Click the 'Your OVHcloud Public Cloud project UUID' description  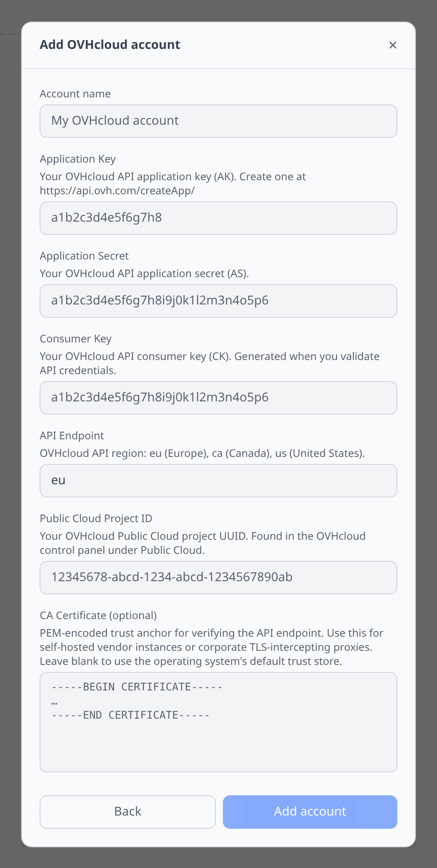203,543
